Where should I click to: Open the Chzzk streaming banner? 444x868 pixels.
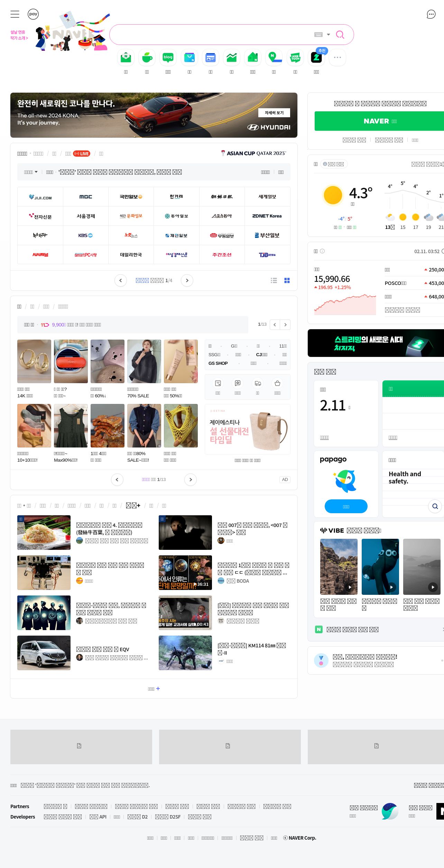pos(376,343)
